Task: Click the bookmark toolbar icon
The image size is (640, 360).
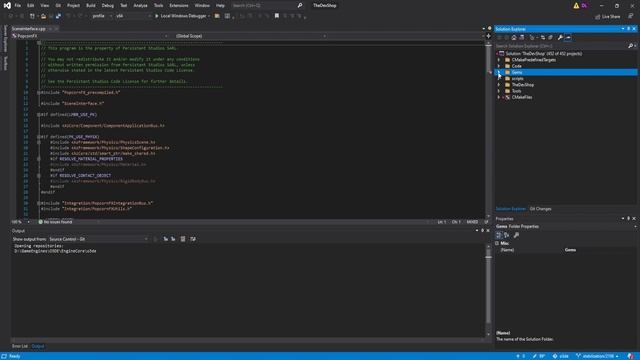Action: [277, 16]
